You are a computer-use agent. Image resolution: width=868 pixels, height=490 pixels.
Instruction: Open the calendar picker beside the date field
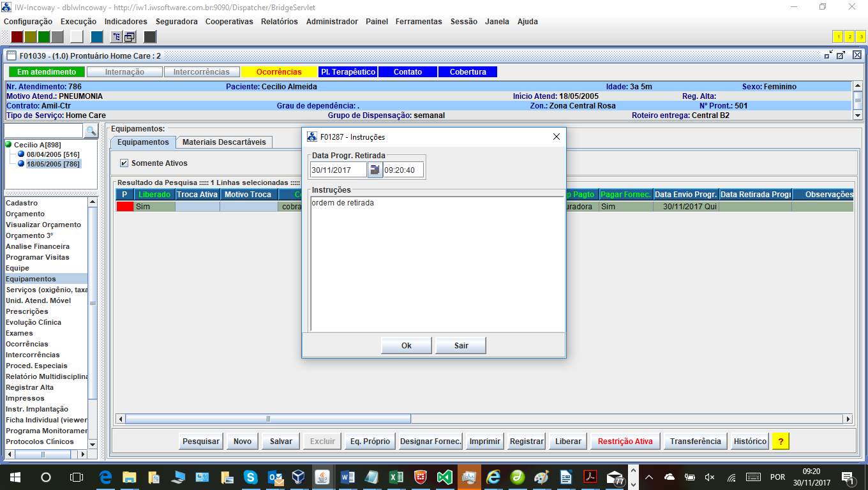375,170
